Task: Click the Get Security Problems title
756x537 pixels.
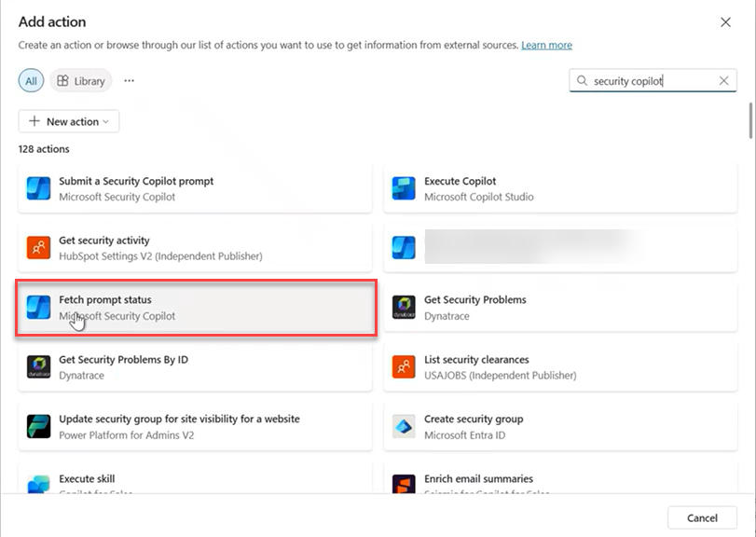Action: [x=474, y=300]
